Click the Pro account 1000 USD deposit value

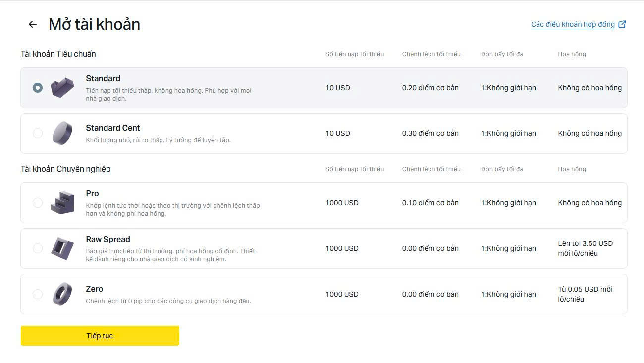pos(342,203)
